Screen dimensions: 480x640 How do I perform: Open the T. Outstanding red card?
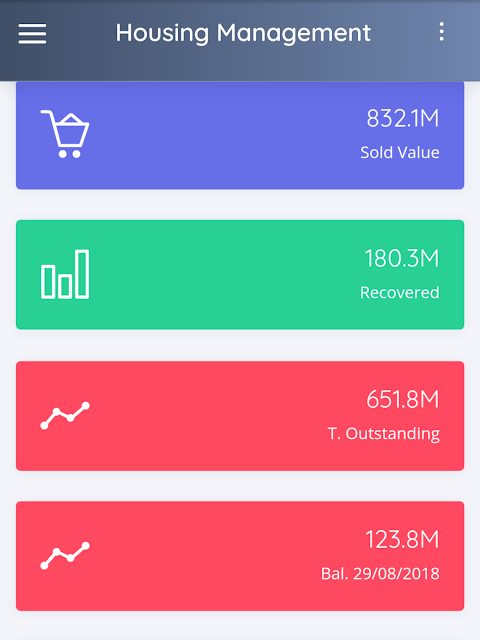[240, 416]
